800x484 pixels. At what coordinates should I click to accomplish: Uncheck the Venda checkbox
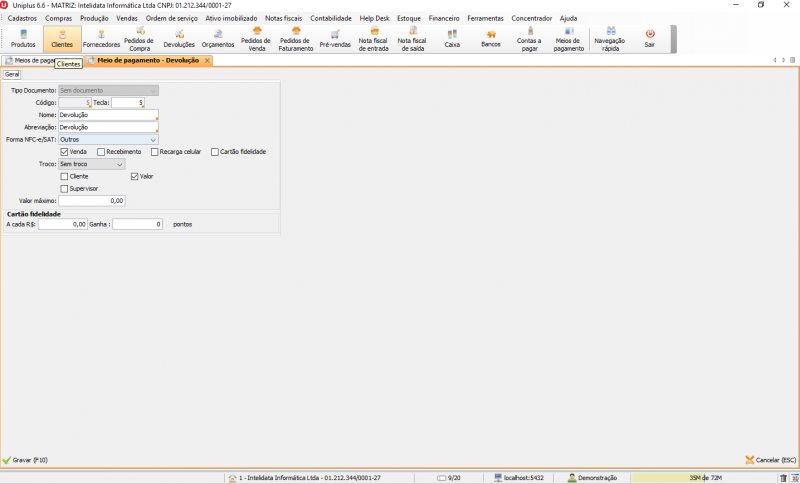coord(64,152)
